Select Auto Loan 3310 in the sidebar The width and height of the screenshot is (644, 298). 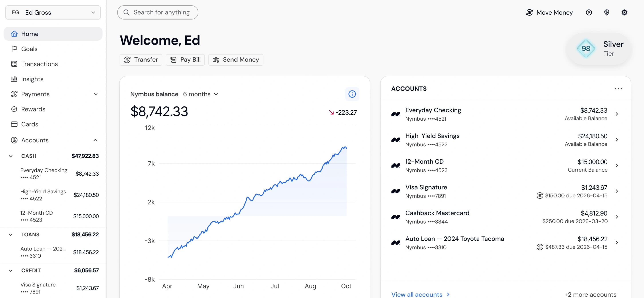(x=53, y=252)
